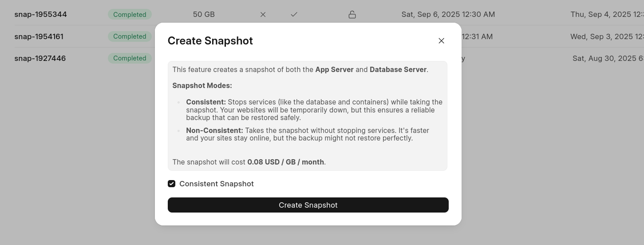Click the checkmark icon in snap-1955344 row
This screenshot has width=644, height=245.
pyautogui.click(x=294, y=15)
